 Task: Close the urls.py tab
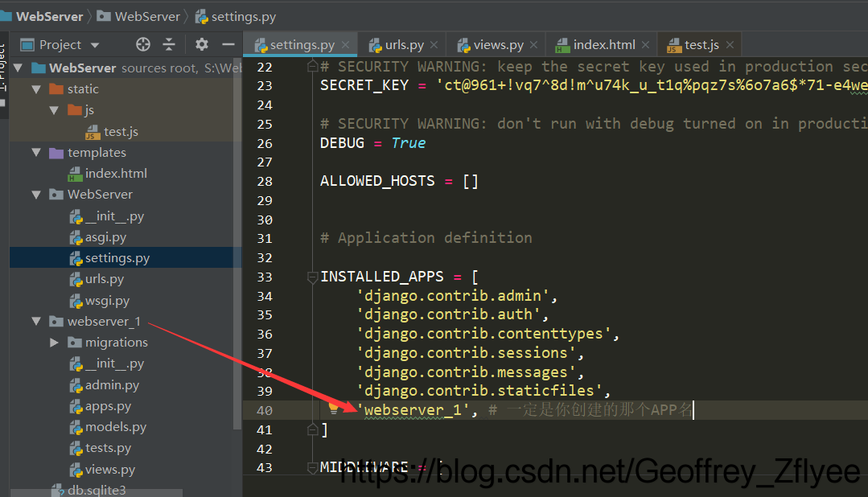pyautogui.click(x=434, y=45)
